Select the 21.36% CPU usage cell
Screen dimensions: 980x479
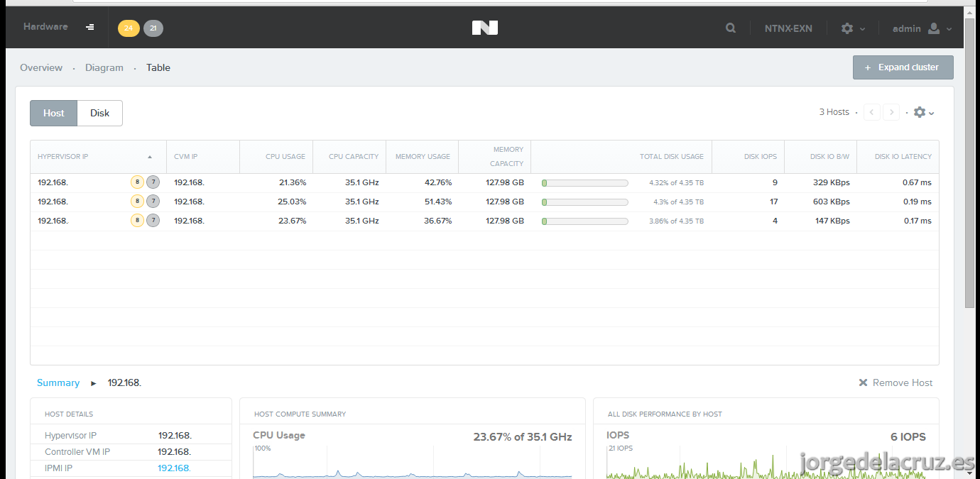coord(293,182)
